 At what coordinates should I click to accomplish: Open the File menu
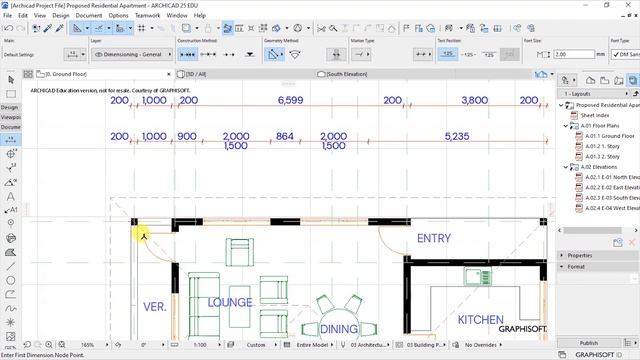pos(7,16)
